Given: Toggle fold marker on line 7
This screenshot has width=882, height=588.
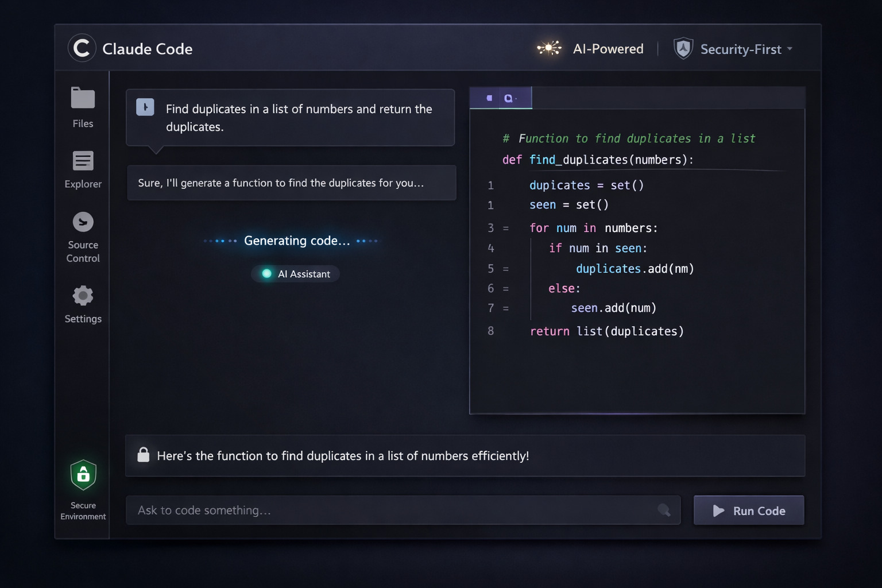Looking at the screenshot, I should point(506,308).
